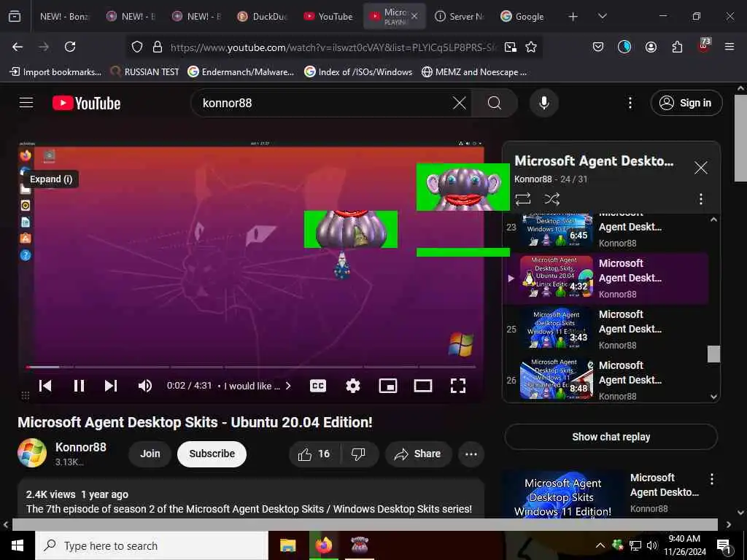Open File Explorer from the taskbar
The height and width of the screenshot is (560, 747).
[287, 545]
